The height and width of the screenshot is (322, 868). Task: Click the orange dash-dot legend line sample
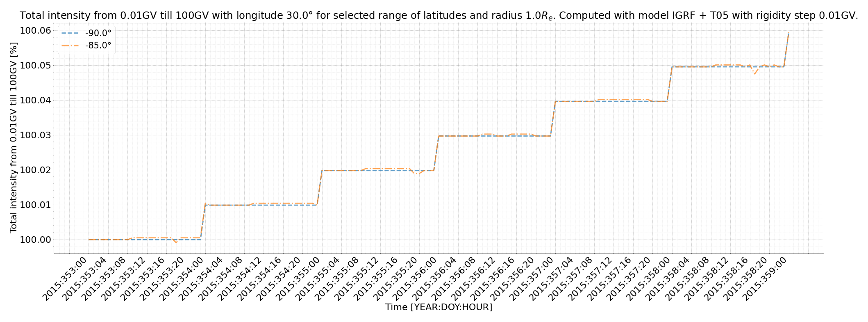click(x=70, y=46)
